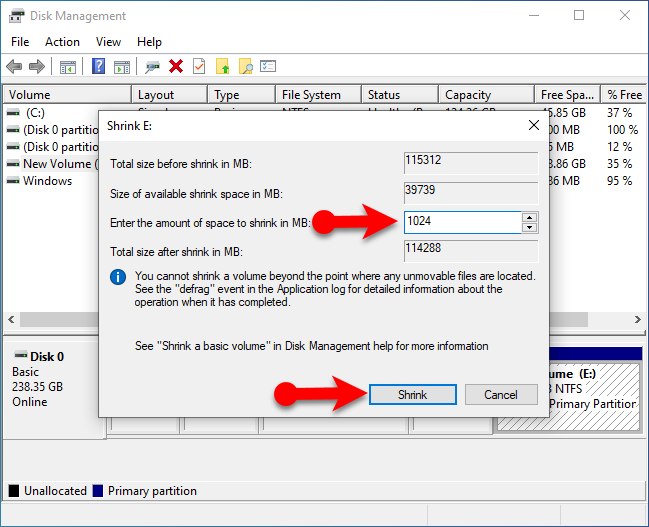Open the Action menu

click(62, 42)
